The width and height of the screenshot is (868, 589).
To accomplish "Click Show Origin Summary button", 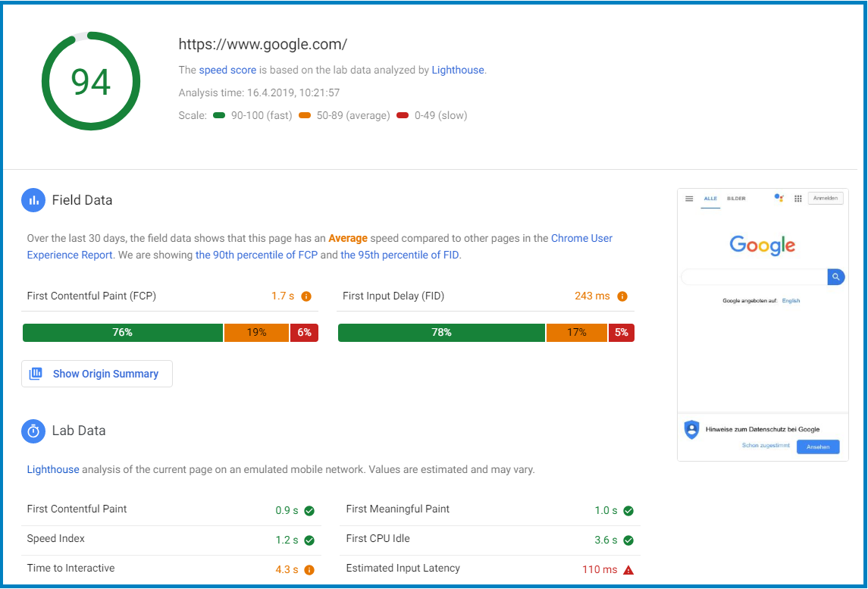I will point(97,374).
